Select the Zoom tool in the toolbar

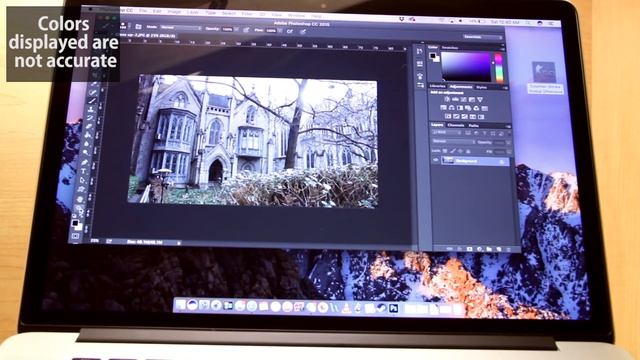coord(80,209)
